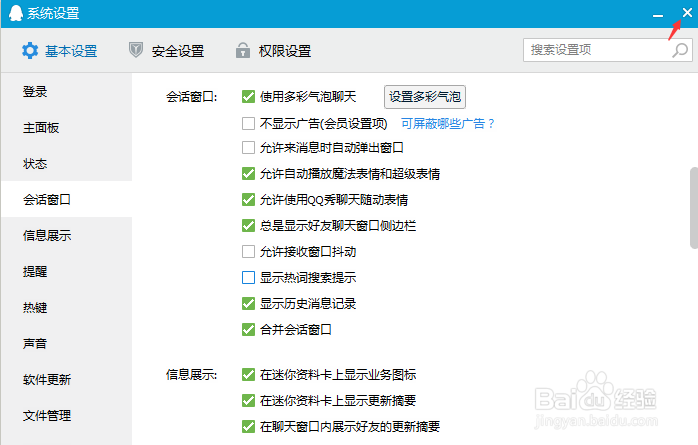Screen dimensions: 698x445
Task: Toggle 允许使用QQ秀聊天随动表情
Action: 248,199
